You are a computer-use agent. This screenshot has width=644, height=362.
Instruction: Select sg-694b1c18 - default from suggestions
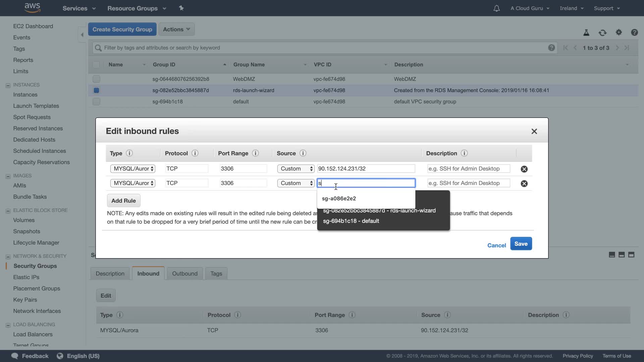coord(351,221)
